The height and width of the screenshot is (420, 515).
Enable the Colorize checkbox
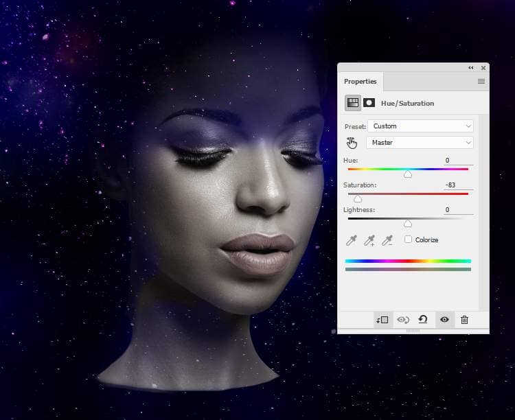[x=408, y=240]
